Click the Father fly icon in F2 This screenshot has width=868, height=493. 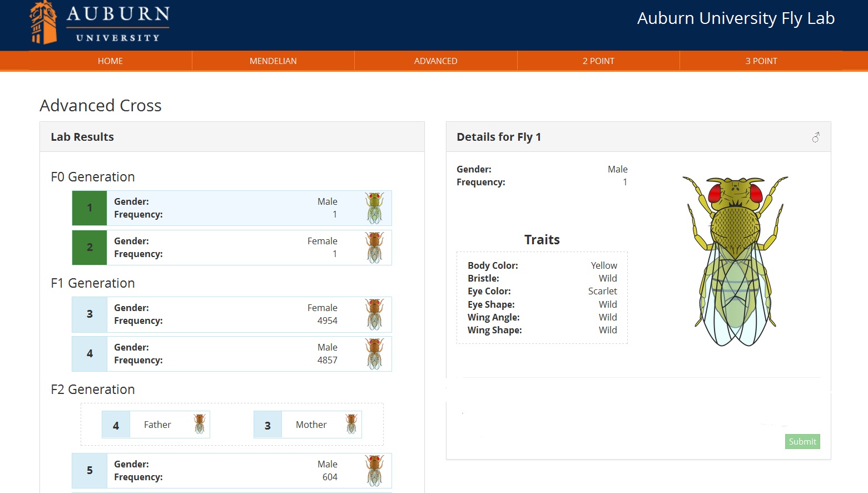coord(199,425)
